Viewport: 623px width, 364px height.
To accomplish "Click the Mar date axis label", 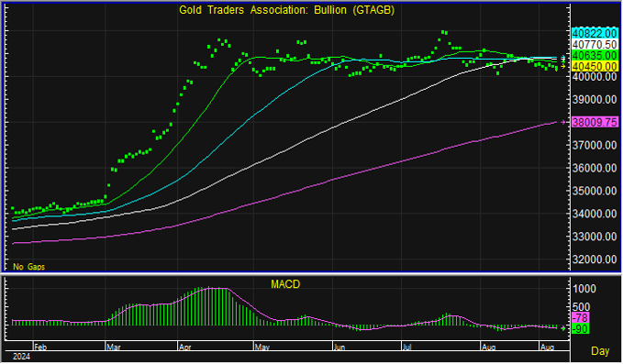I will pos(113,347).
